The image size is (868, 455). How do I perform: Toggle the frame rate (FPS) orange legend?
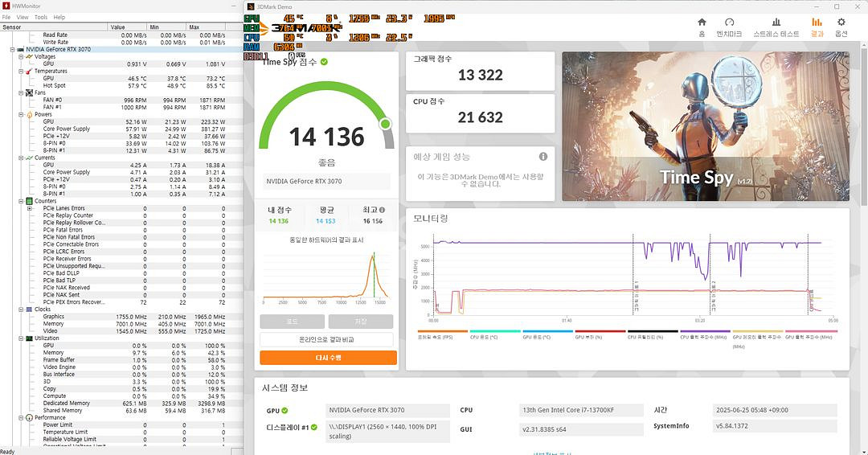pos(442,334)
